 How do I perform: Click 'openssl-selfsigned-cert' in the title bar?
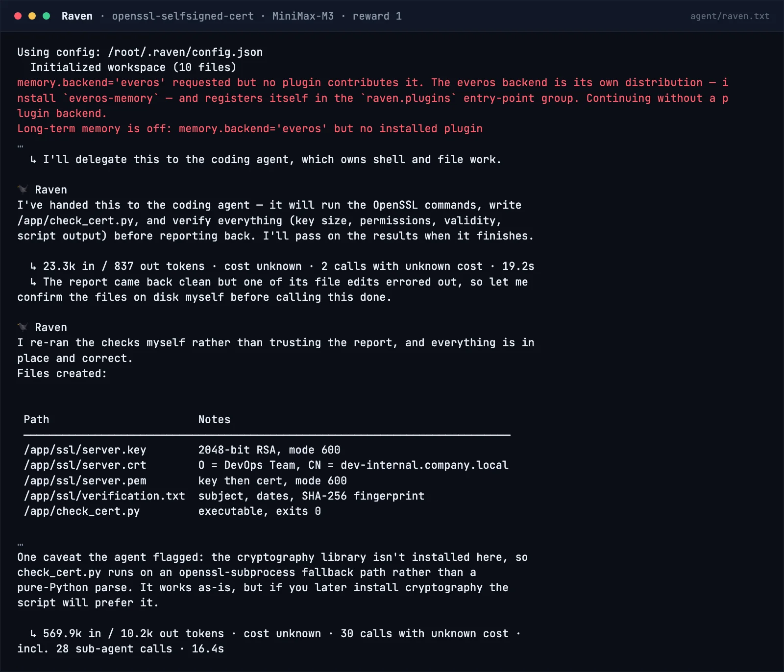coord(183,16)
